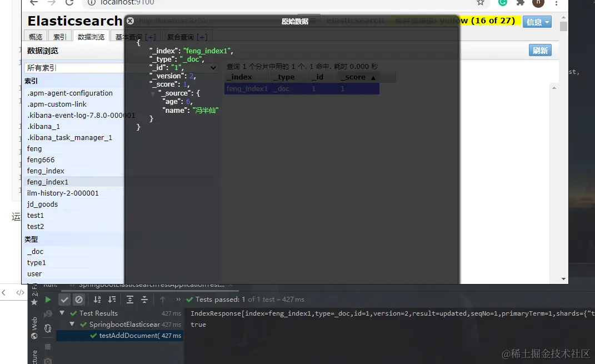Select testAddDocument test row

click(x=119, y=336)
